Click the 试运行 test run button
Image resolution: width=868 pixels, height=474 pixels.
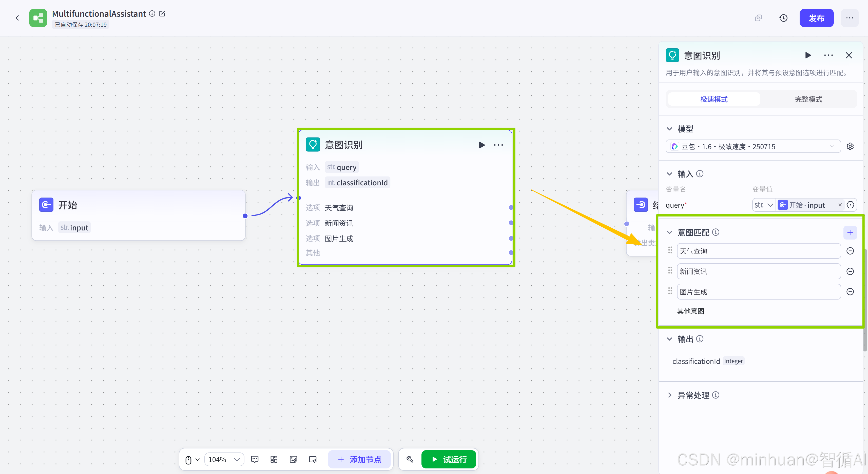pos(449,460)
